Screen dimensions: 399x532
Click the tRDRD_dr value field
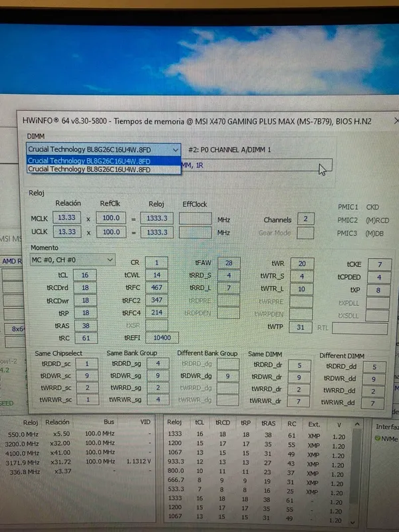point(299,365)
